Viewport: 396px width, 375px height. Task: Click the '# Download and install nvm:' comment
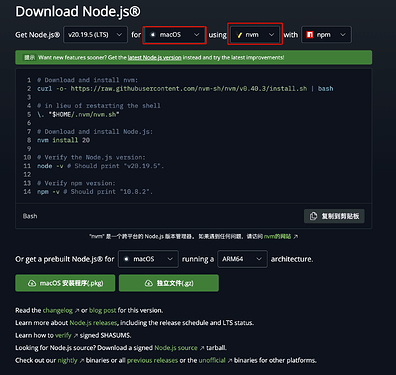coord(87,80)
